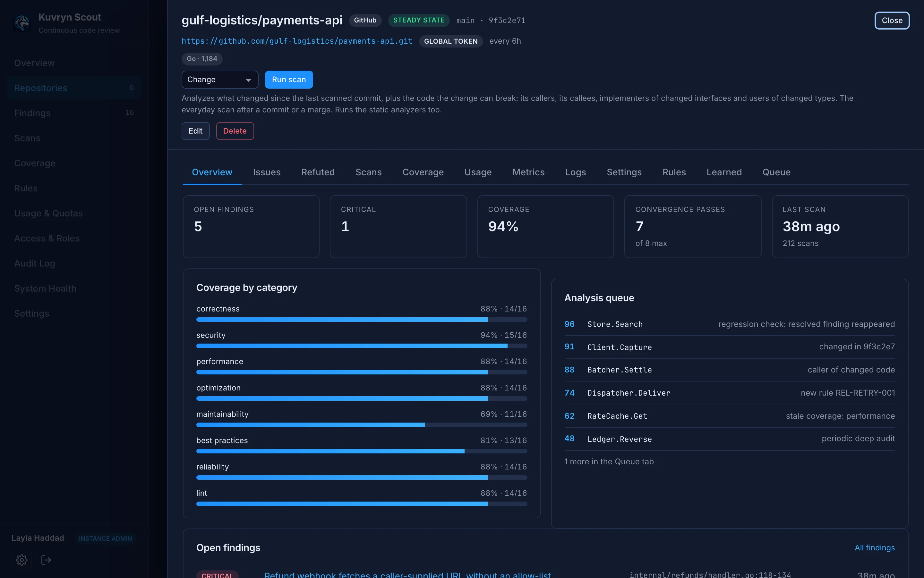This screenshot has width=924, height=578.
Task: Click the correctness coverage progress bar
Action: coord(362,320)
